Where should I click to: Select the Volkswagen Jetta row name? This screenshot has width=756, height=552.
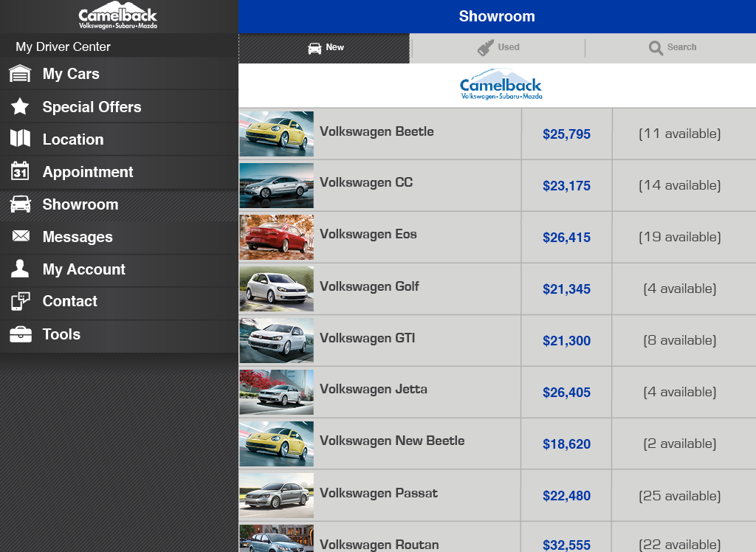point(374,390)
